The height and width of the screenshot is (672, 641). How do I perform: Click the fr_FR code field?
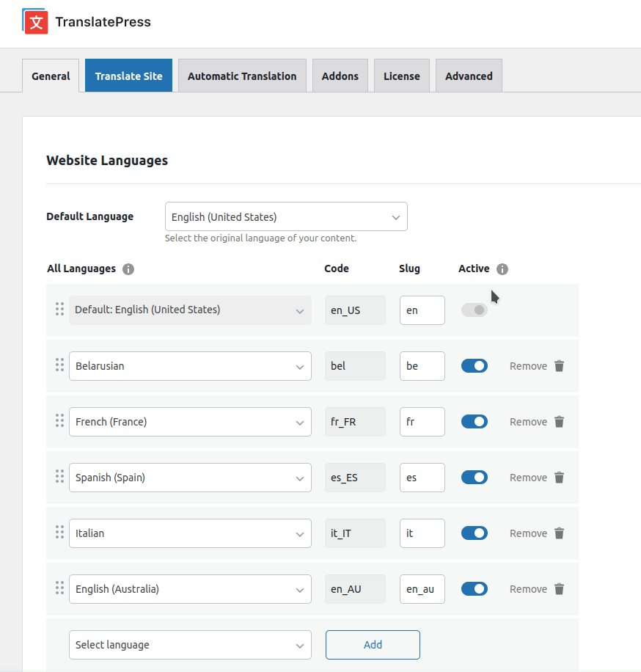tap(355, 422)
